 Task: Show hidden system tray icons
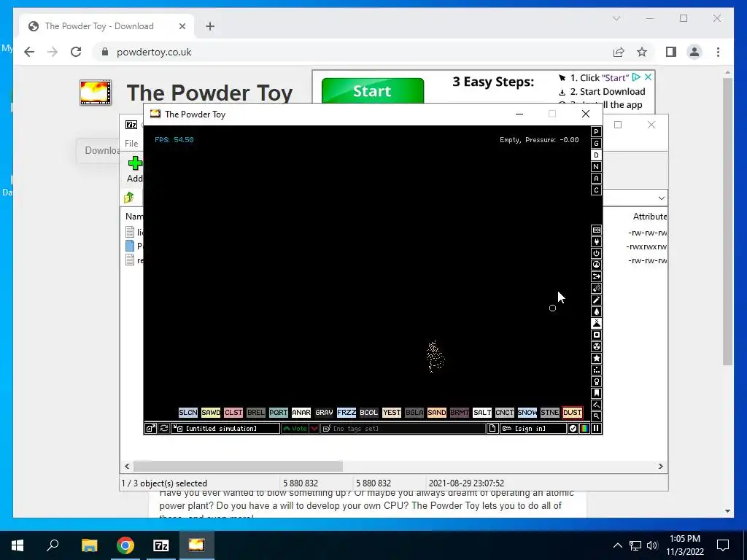click(617, 545)
